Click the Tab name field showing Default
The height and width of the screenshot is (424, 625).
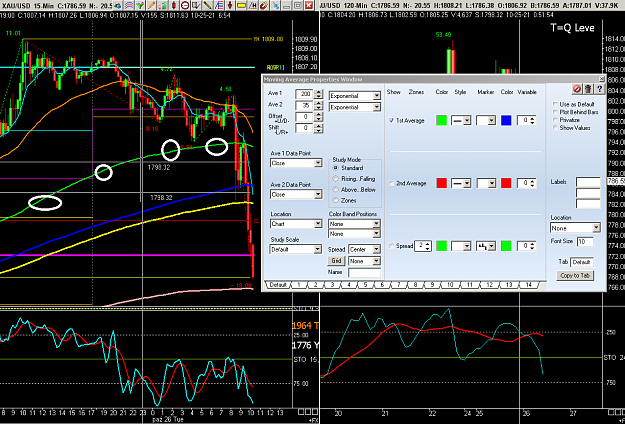tap(582, 262)
